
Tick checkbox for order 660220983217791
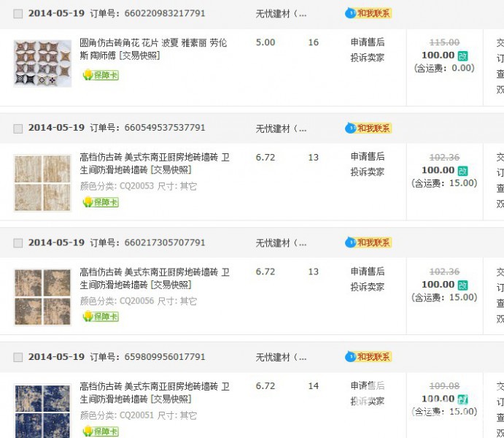click(18, 14)
